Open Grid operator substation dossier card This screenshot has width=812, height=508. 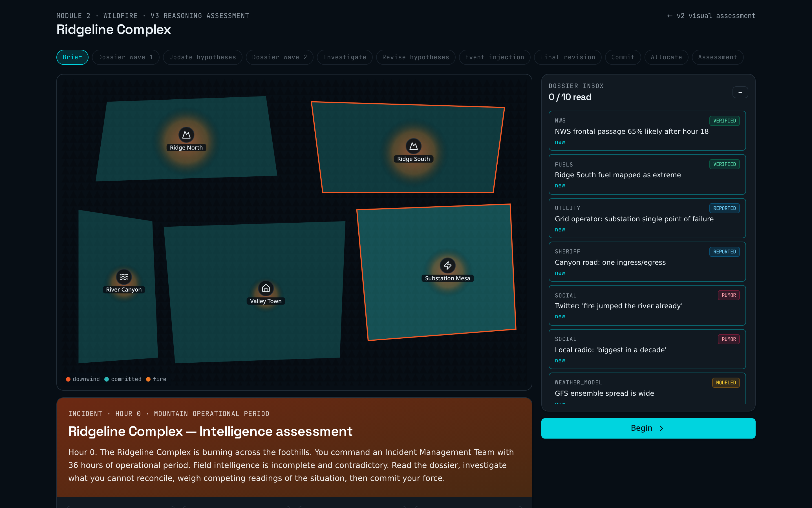tap(647, 218)
